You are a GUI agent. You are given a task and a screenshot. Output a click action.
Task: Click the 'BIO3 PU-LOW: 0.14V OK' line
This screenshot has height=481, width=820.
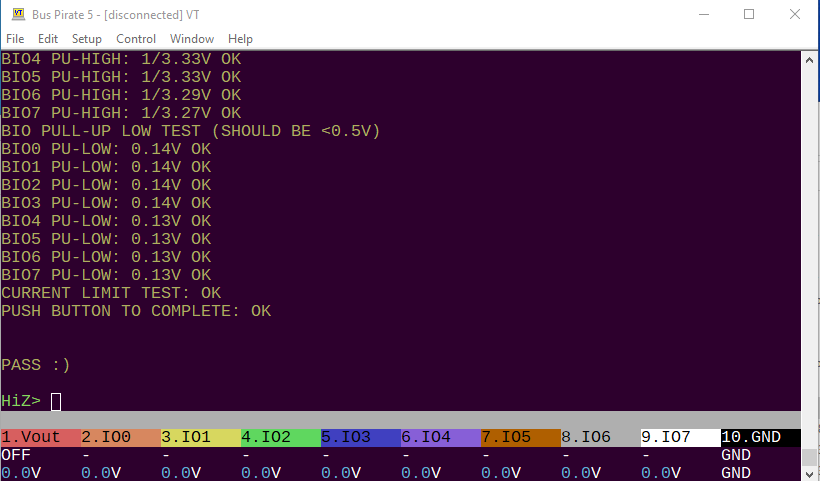click(x=106, y=203)
